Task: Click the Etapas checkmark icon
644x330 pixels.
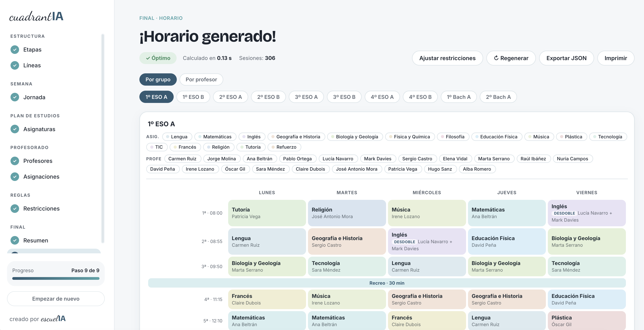Action: [x=15, y=49]
